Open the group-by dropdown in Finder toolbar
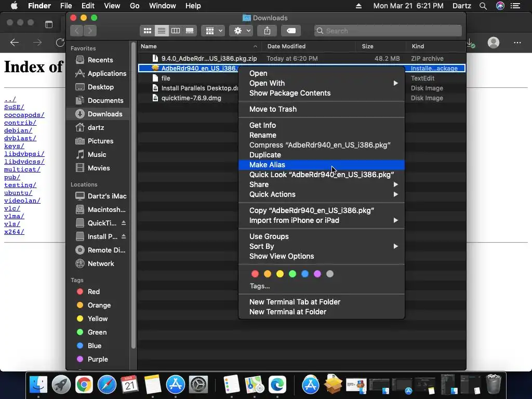 pyautogui.click(x=213, y=31)
